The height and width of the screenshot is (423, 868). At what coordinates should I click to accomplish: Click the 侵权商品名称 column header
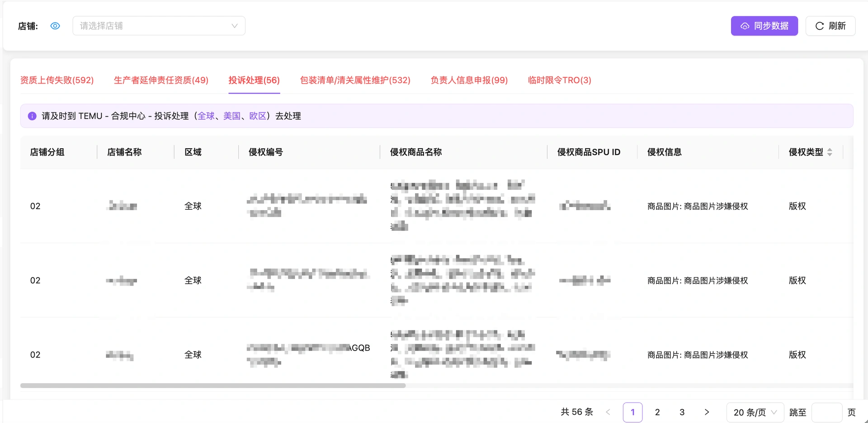463,152
